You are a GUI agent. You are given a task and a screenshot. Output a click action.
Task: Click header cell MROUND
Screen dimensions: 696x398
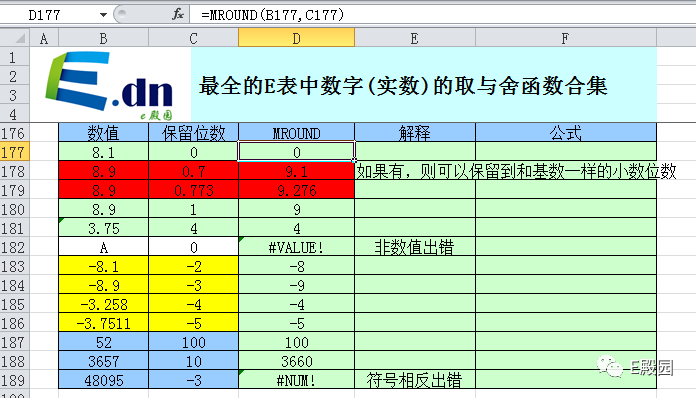pyautogui.click(x=297, y=133)
